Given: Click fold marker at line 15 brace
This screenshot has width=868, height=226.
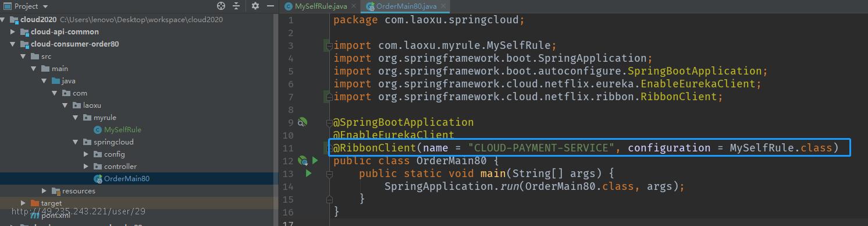Looking at the screenshot, I should click(x=329, y=199).
